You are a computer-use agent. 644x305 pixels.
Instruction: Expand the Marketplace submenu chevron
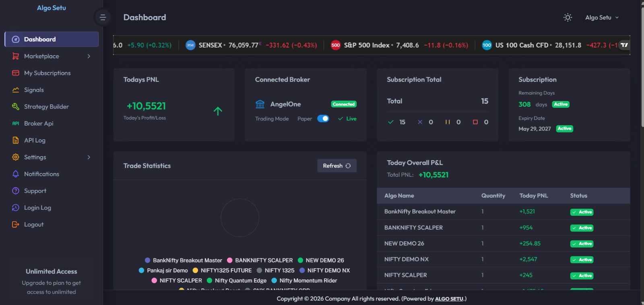pyautogui.click(x=89, y=56)
